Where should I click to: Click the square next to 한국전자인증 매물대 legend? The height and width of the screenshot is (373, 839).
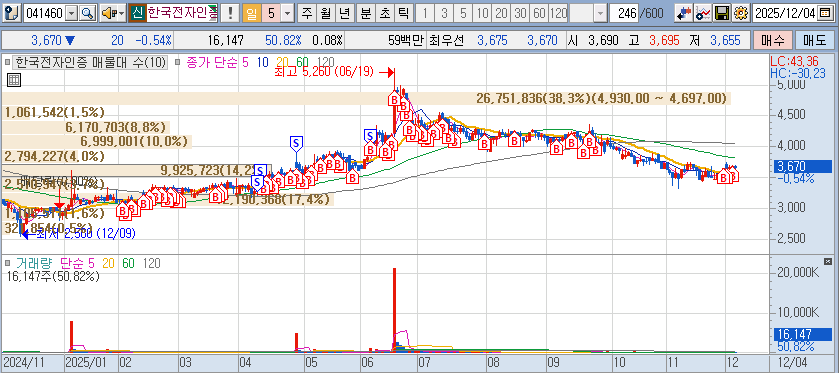(7, 62)
